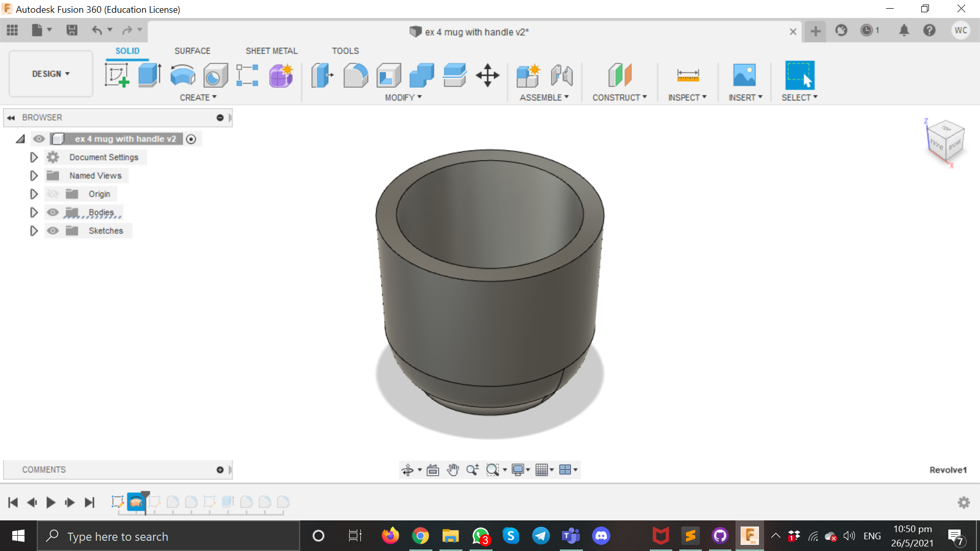The width and height of the screenshot is (980, 551).
Task: Open the job status clock icon
Action: pyautogui.click(x=866, y=31)
